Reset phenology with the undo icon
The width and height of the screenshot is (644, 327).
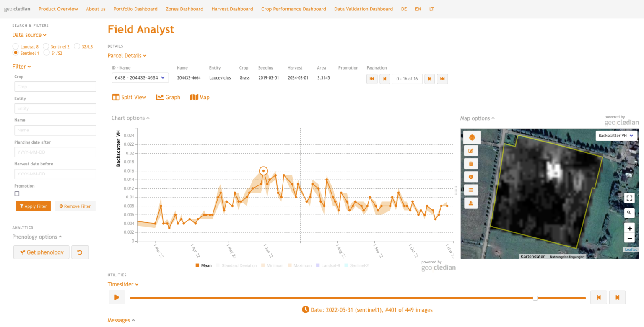pos(80,252)
